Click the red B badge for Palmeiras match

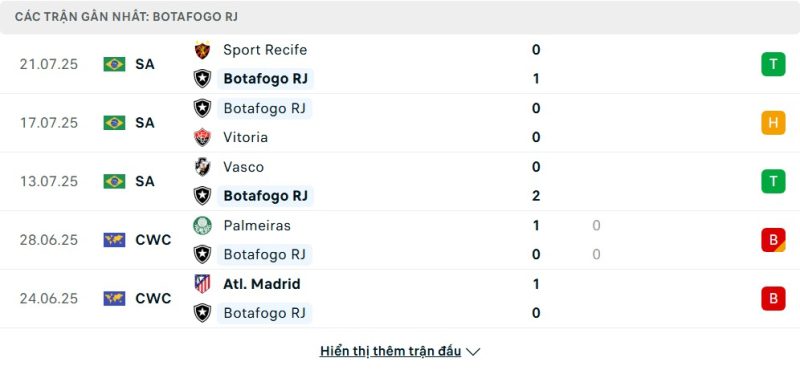(x=773, y=240)
